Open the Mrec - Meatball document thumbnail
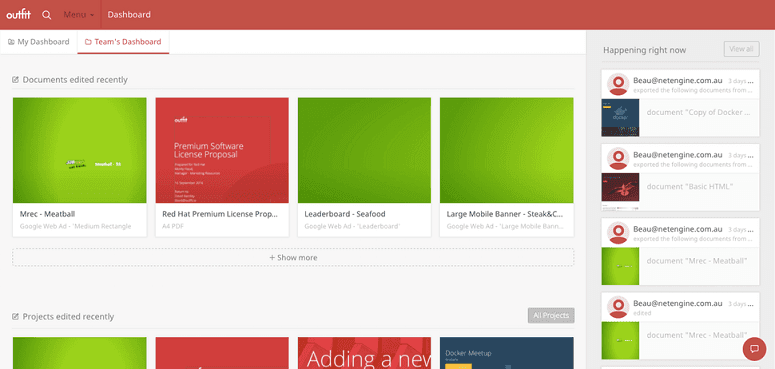Image resolution: width=775 pixels, height=369 pixels. [x=80, y=150]
